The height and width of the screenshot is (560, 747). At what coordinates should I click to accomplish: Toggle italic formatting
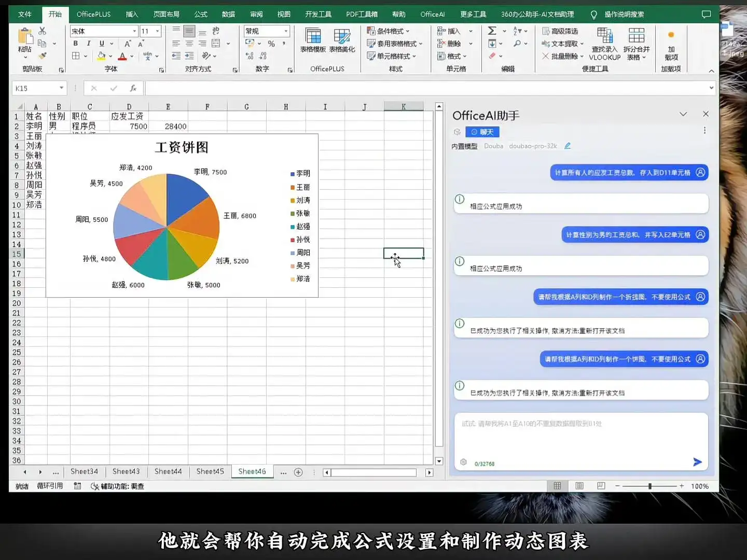click(89, 44)
